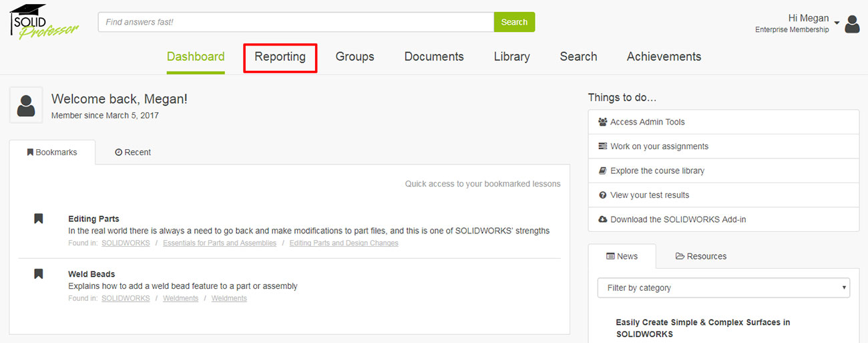
Task: Select the Resources tab
Action: pyautogui.click(x=701, y=256)
